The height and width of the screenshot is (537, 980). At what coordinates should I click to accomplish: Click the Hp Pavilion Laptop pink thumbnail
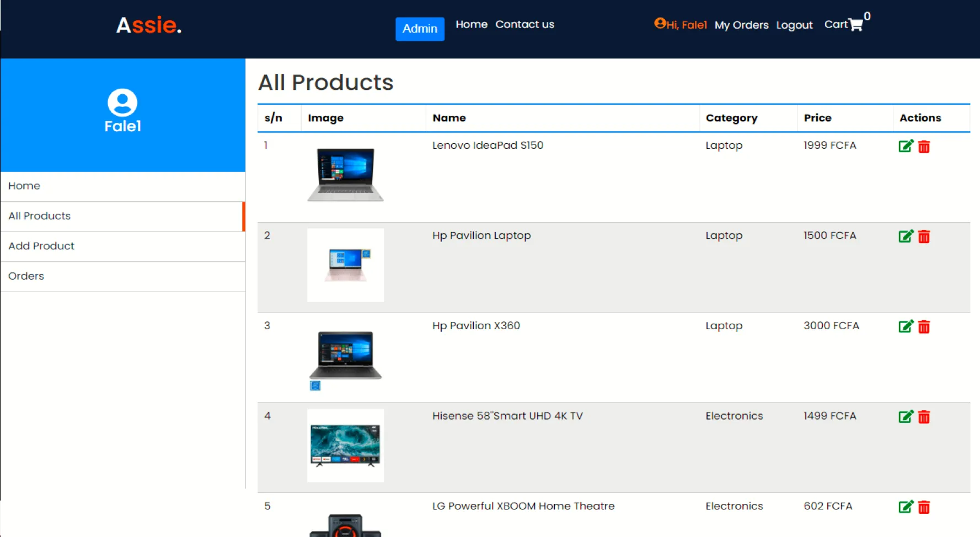coord(345,265)
